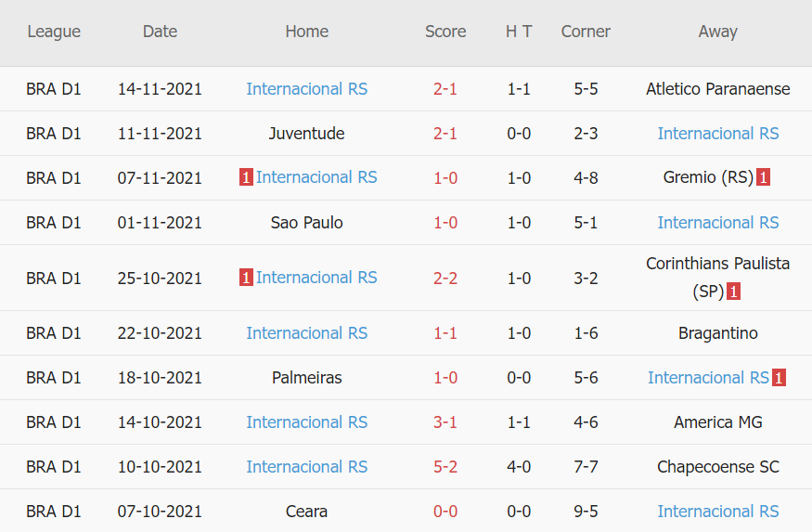The image size is (812, 532).
Task: Select Sao Paulo home team
Action: (306, 223)
